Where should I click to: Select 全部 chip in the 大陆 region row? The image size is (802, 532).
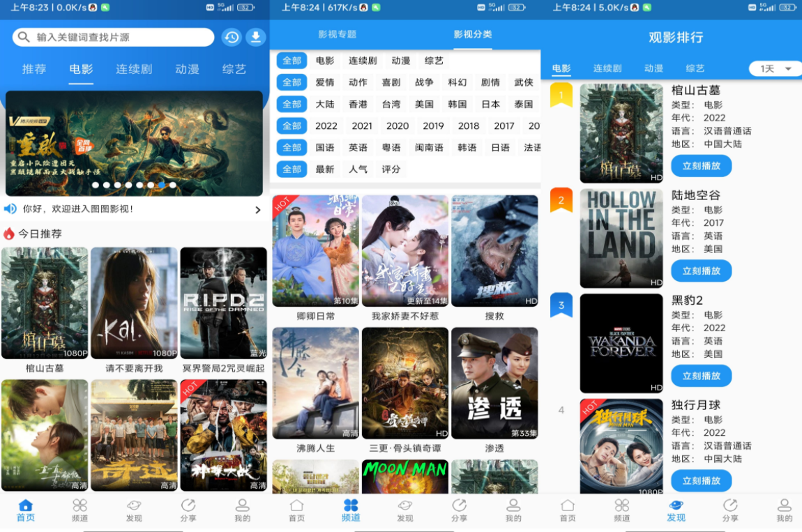(292, 104)
